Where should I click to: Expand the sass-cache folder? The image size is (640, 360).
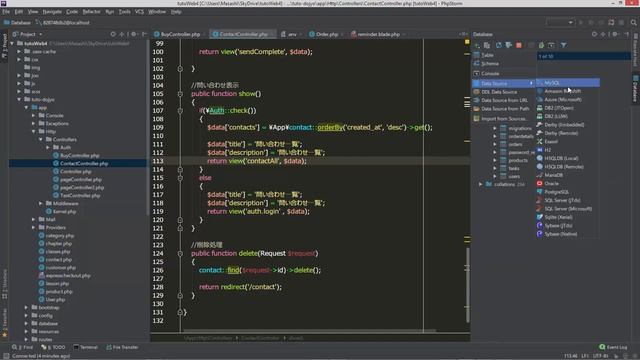tap(19, 51)
